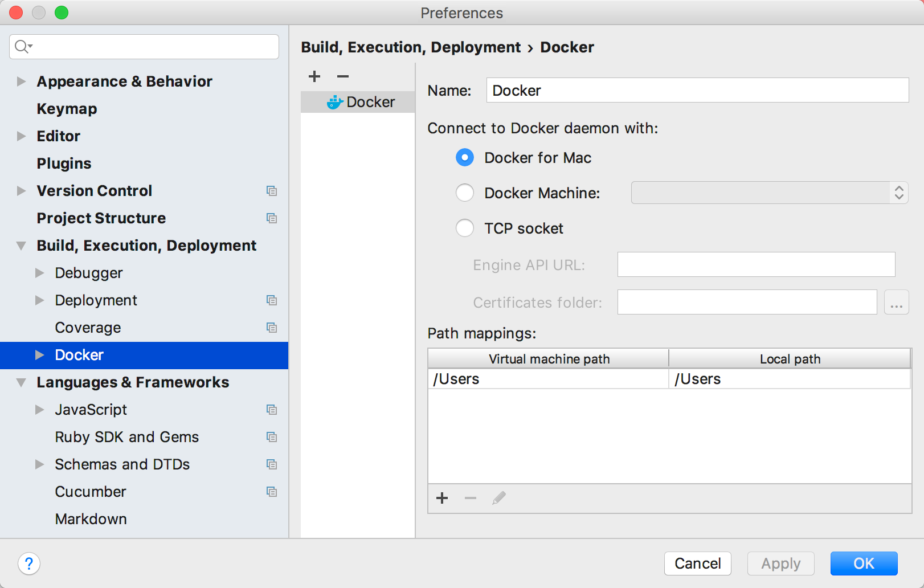Expand Appearance & Behavior section

[21, 81]
